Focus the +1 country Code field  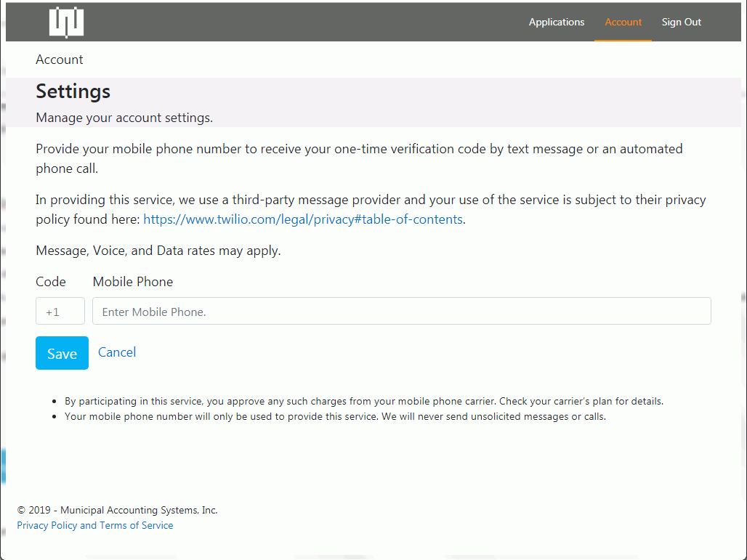coord(60,311)
